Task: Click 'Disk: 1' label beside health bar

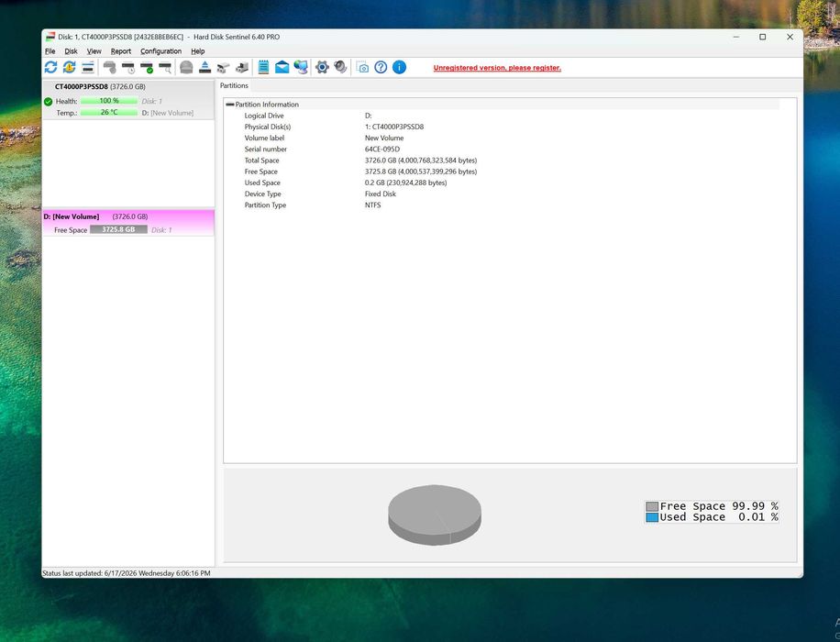Action: tap(151, 101)
